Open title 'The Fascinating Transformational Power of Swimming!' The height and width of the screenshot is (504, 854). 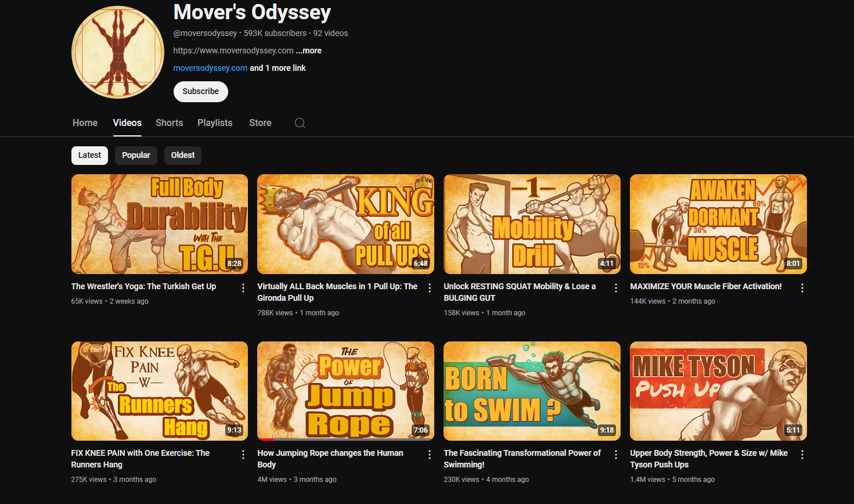point(523,459)
